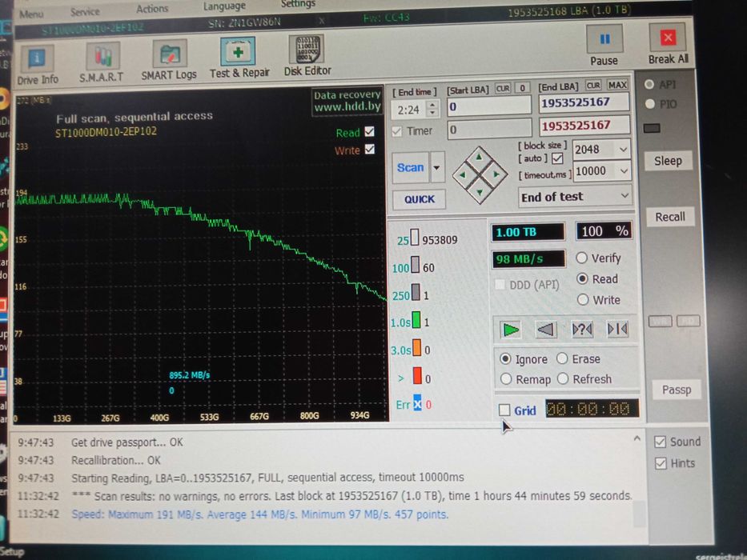Screen dimensions: 747x560
Task: Toggle the Read graph checkbox
Action: [x=369, y=131]
